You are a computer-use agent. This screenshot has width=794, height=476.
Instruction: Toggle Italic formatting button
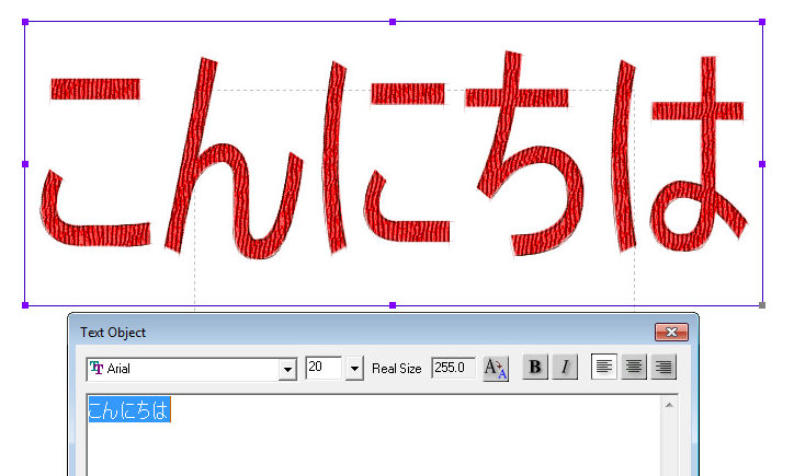coord(565,367)
